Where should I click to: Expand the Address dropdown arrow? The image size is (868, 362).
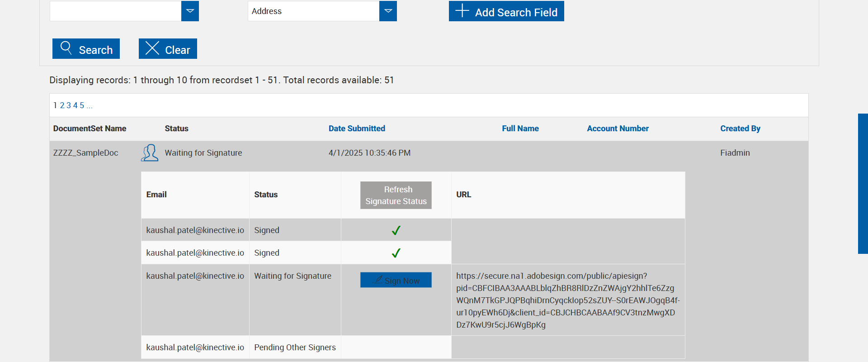[388, 11]
